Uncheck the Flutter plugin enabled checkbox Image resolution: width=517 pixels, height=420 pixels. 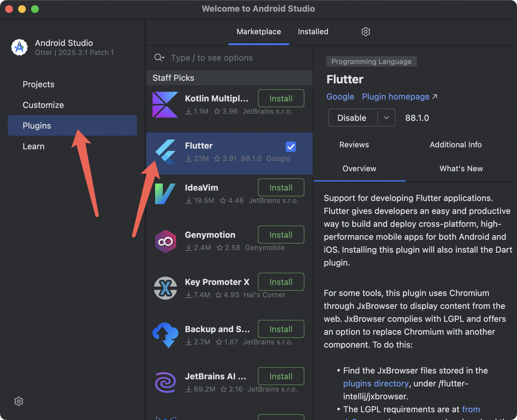pos(291,147)
